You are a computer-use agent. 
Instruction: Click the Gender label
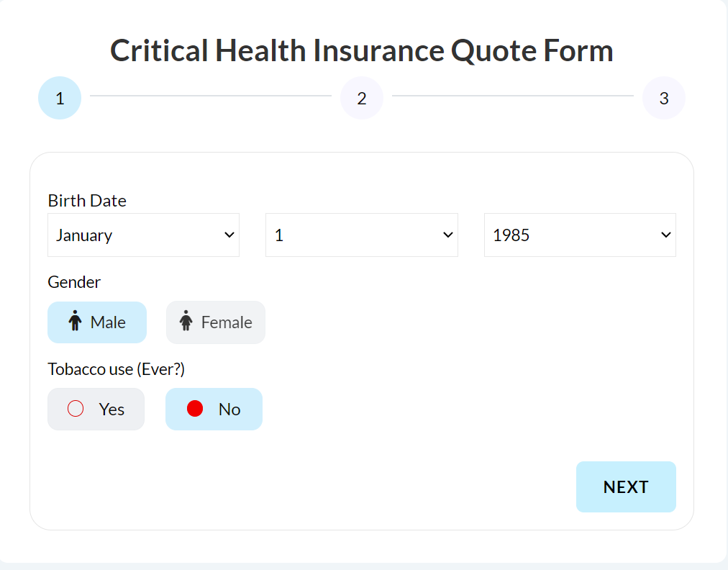pyautogui.click(x=74, y=282)
